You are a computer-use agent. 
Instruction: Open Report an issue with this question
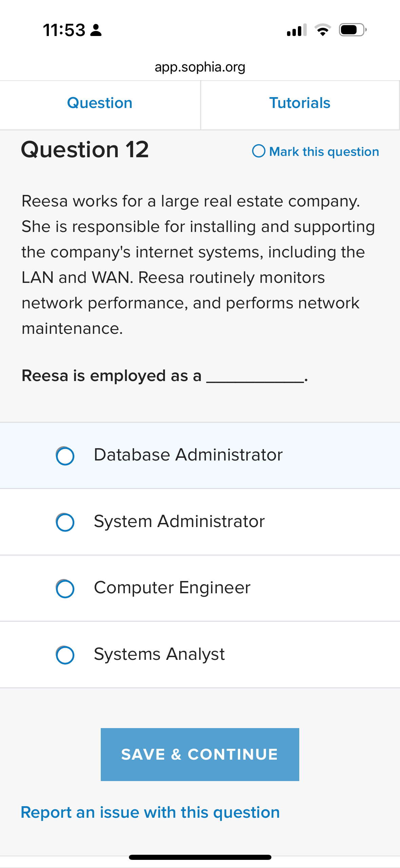[150, 812]
